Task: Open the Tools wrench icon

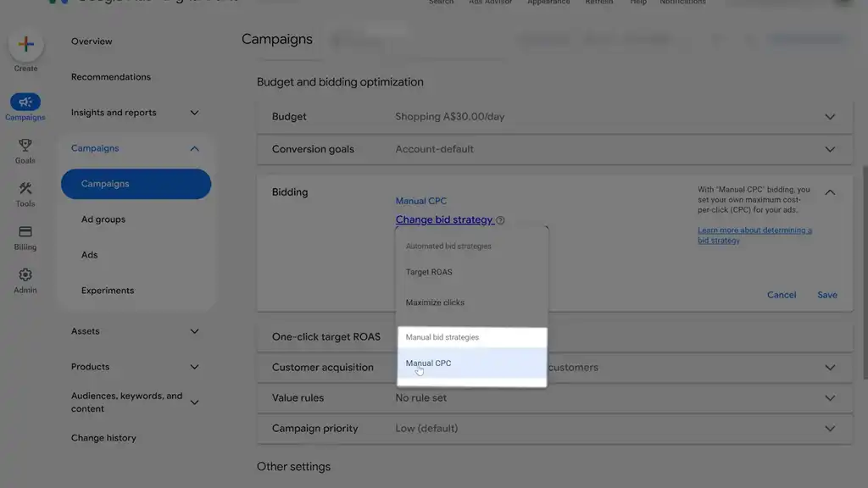Action: (25, 188)
